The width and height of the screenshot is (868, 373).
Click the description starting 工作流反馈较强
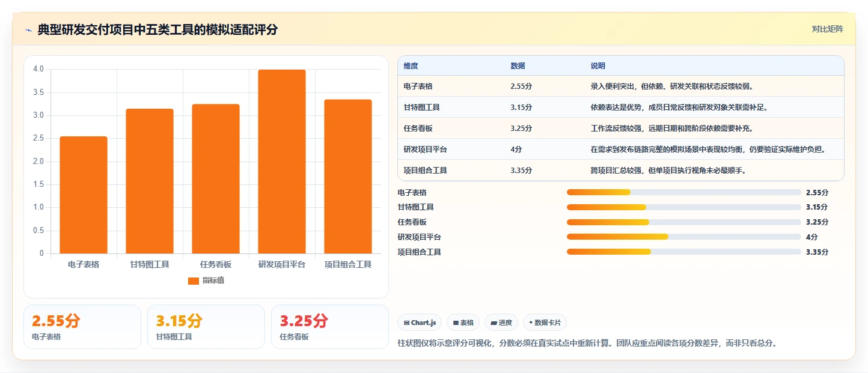672,129
